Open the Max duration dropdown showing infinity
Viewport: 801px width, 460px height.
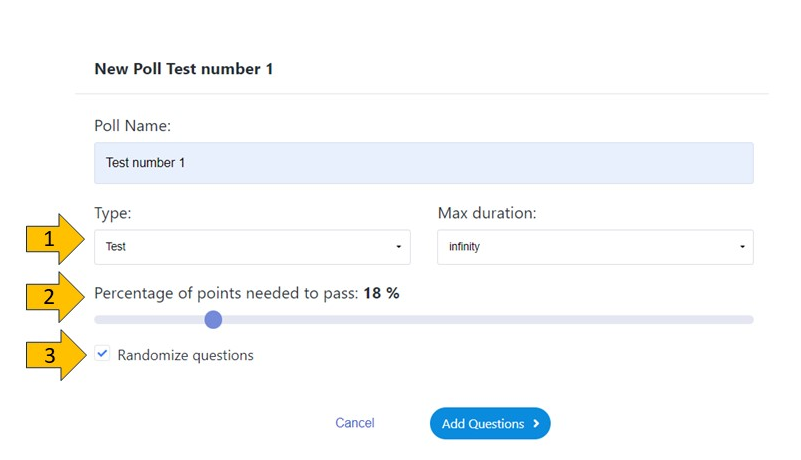pyautogui.click(x=594, y=247)
